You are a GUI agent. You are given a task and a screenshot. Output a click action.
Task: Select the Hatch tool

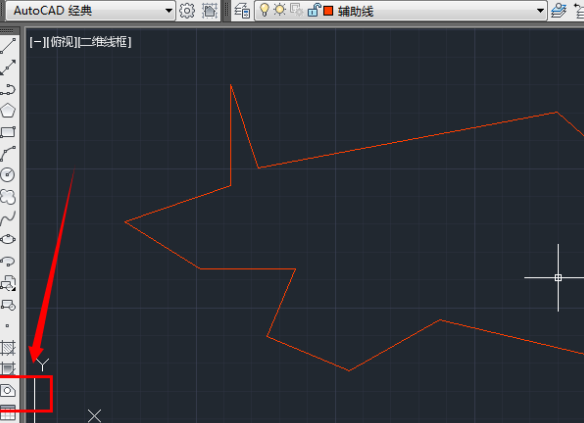coord(8,348)
